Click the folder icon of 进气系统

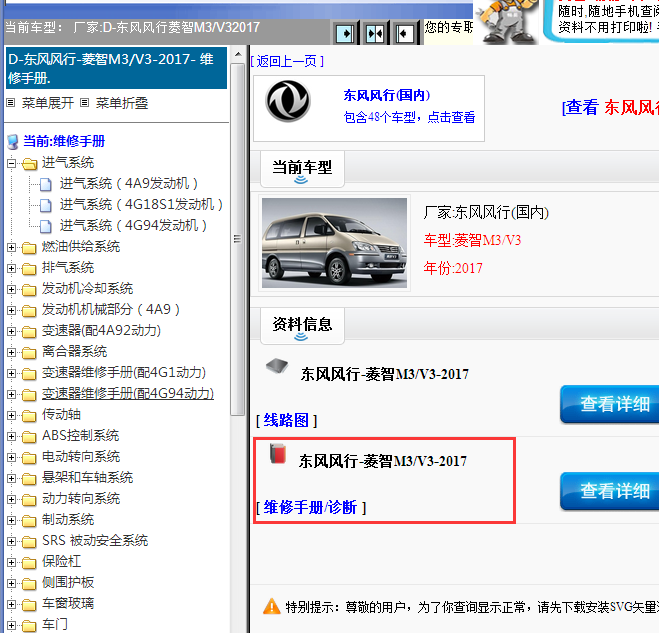29,164
